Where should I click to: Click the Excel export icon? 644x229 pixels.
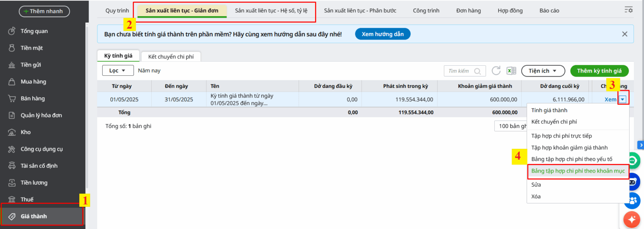pyautogui.click(x=511, y=71)
